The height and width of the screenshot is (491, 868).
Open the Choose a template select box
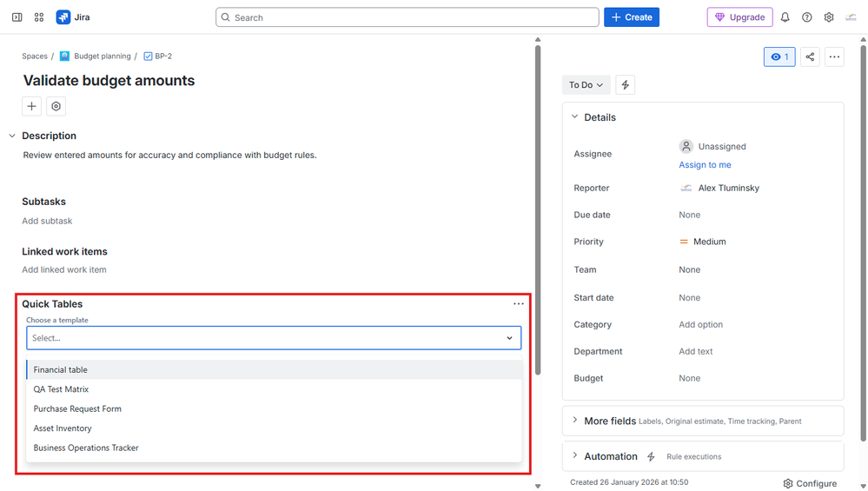tap(274, 338)
